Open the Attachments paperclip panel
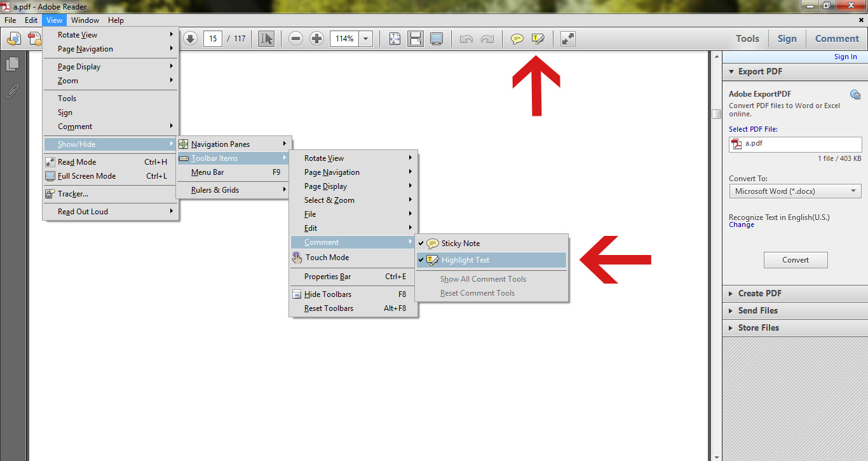The image size is (868, 461). (x=13, y=91)
